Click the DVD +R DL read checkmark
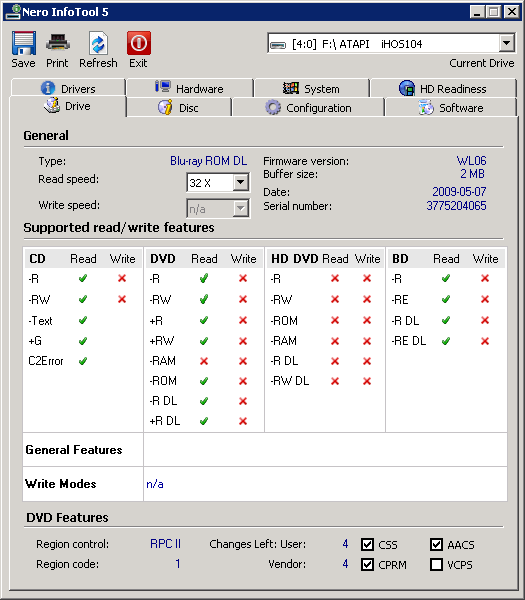Viewport: 525px width, 600px height. [x=204, y=421]
